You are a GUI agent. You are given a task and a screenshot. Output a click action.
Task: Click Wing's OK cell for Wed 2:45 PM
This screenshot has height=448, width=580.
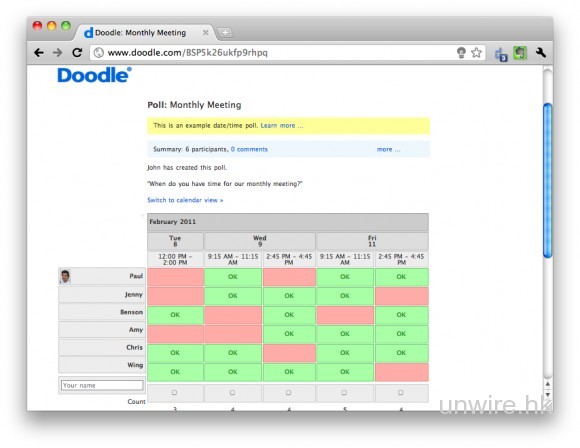click(289, 372)
